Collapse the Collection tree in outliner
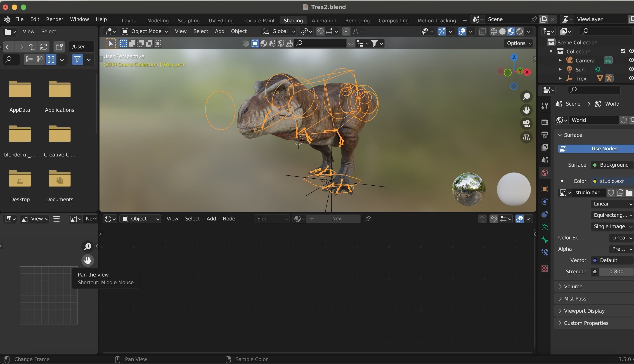This screenshot has width=634, height=364. (x=551, y=51)
